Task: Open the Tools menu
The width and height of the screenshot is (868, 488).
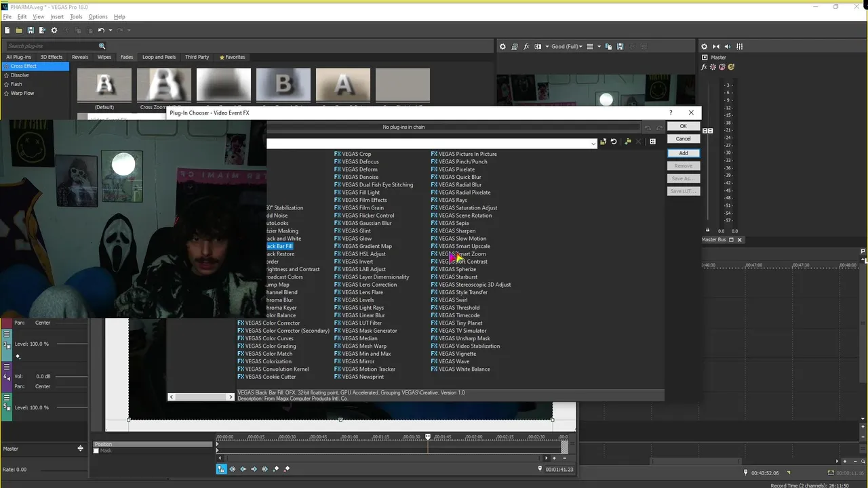Action: 76,16
